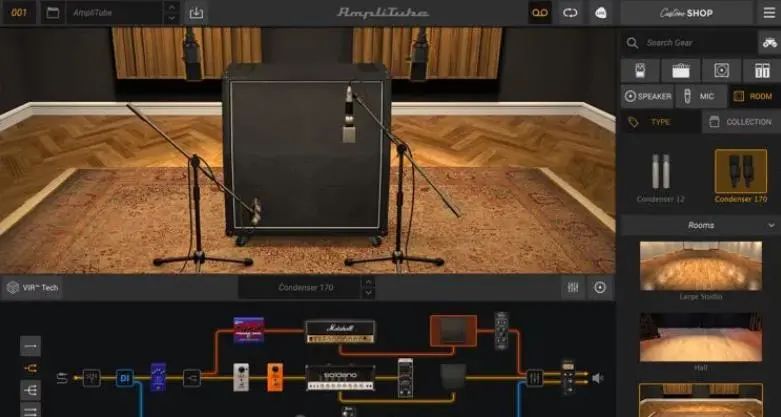Switch to the MIC tab
The image size is (781, 417).
(701, 96)
